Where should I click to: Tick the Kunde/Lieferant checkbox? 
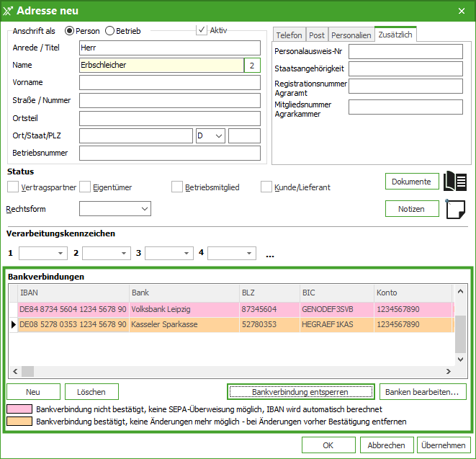pyautogui.click(x=266, y=187)
